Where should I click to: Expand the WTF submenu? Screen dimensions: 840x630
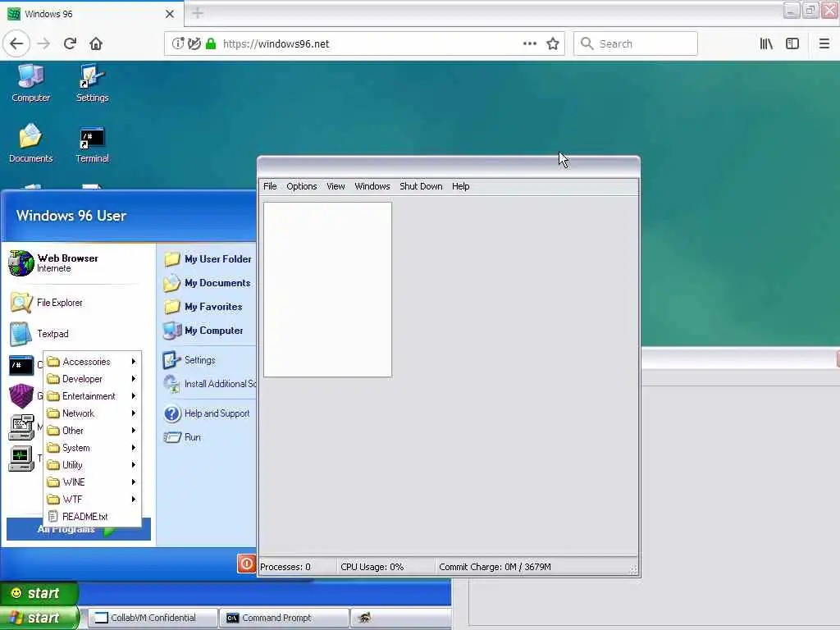click(x=92, y=499)
